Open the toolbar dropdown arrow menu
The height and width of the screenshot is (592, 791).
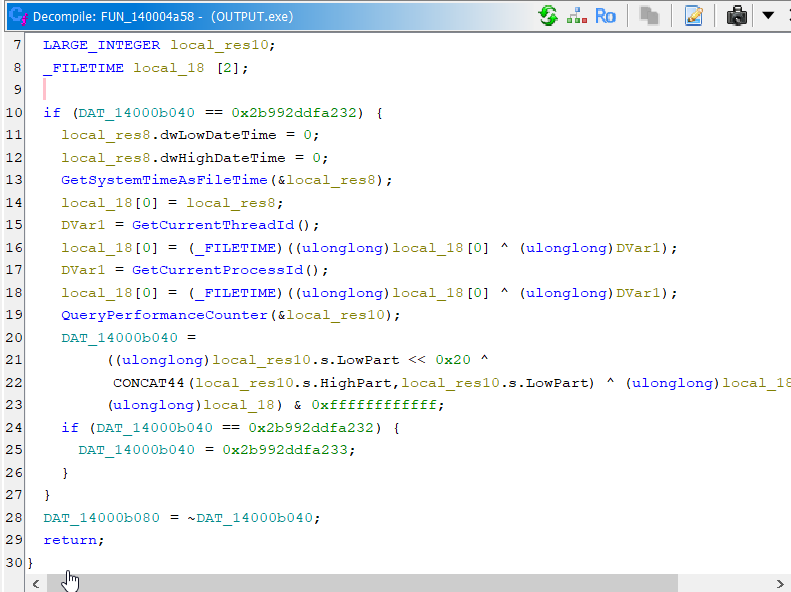click(768, 15)
